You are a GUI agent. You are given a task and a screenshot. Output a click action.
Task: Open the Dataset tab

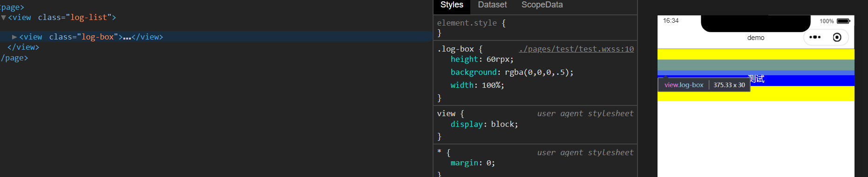(492, 5)
